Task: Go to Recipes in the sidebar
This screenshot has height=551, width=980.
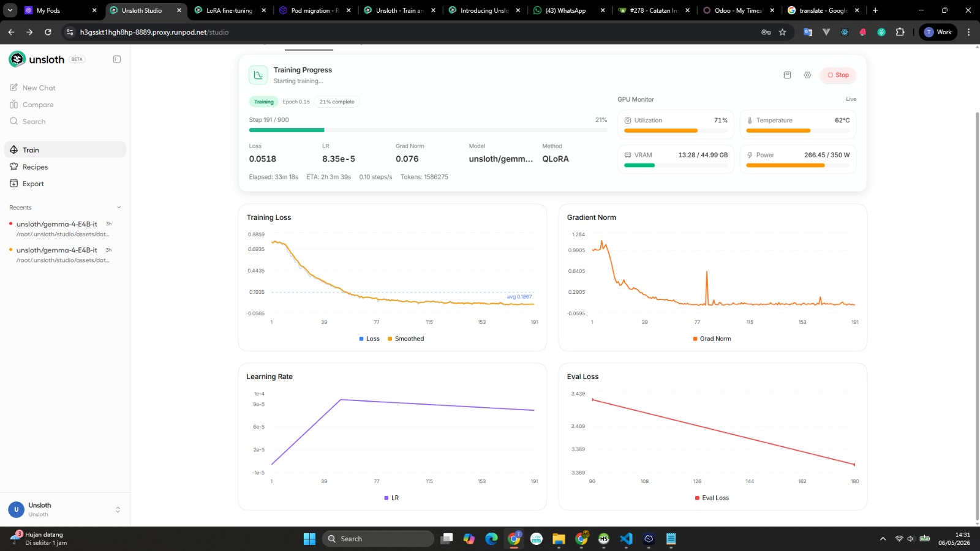Action: coord(65,167)
